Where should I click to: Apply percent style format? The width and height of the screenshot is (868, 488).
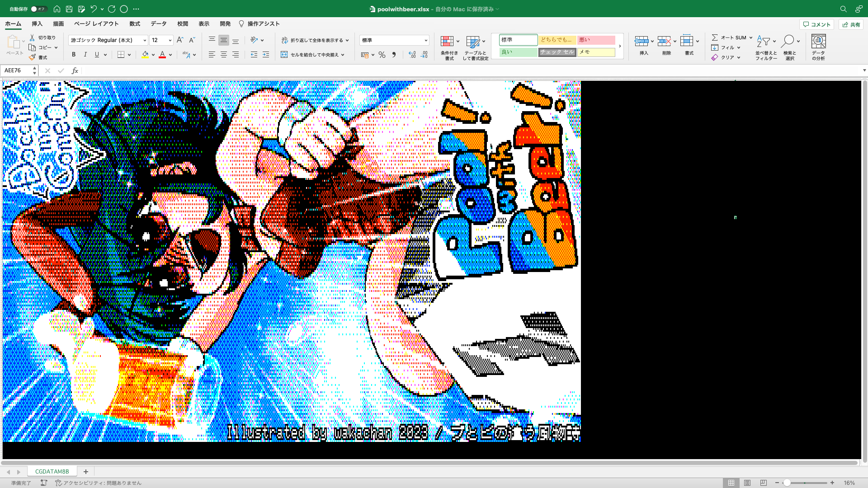point(382,55)
